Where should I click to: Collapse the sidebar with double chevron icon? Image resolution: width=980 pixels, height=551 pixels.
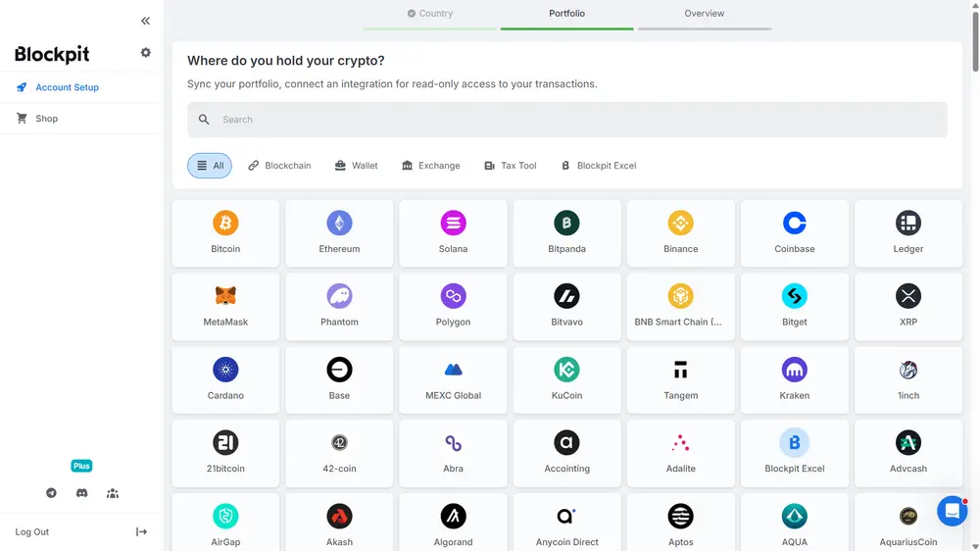[146, 21]
